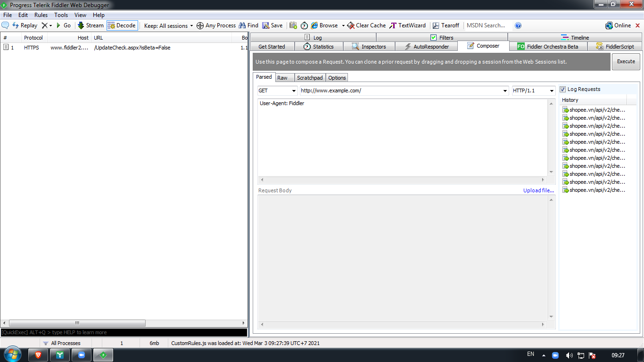Expand the Browse dropdown arrow
Image resolution: width=644 pixels, height=362 pixels.
click(343, 25)
